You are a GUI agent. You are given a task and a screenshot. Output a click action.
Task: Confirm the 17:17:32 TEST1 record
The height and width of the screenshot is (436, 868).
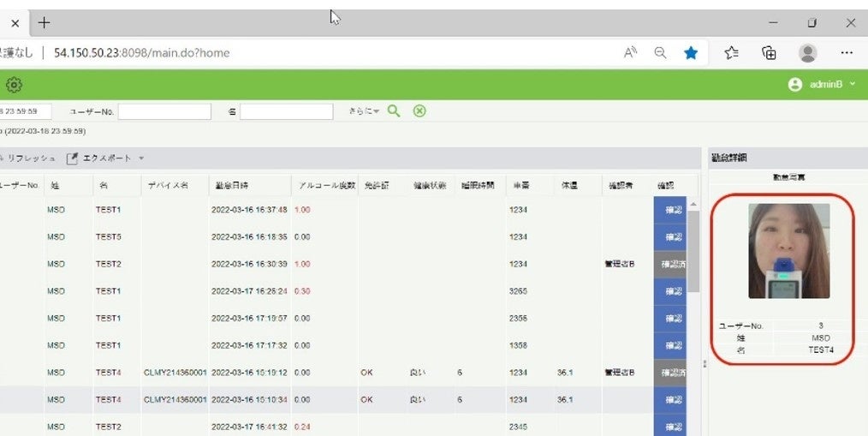coord(669,346)
